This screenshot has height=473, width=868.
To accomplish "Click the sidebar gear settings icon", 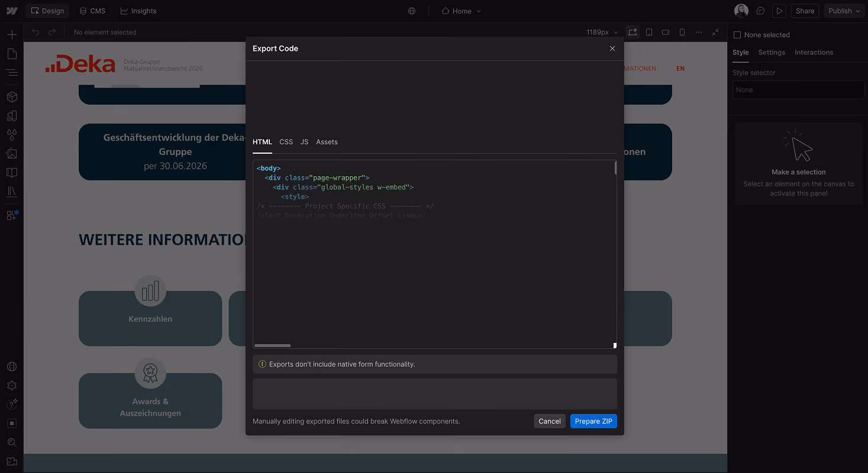I will (x=12, y=385).
